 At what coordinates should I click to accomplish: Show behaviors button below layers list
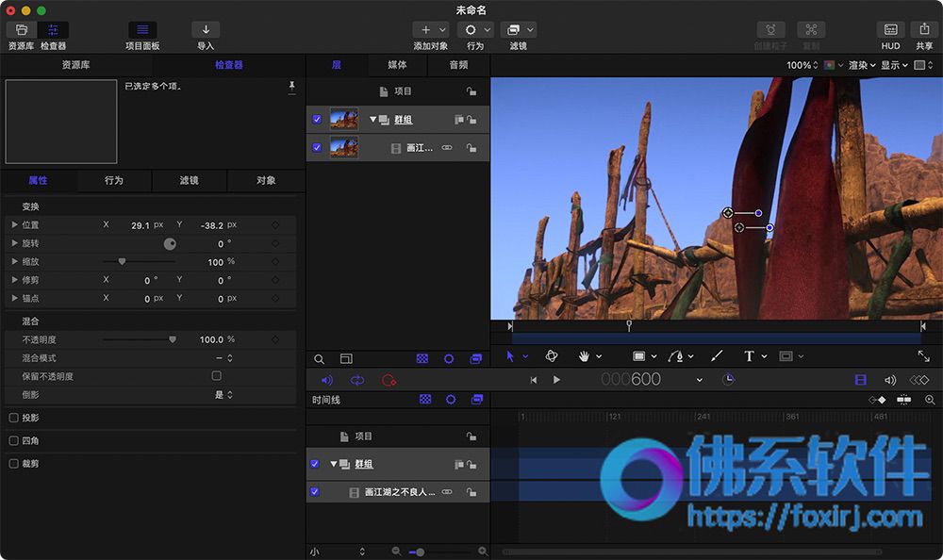point(449,358)
